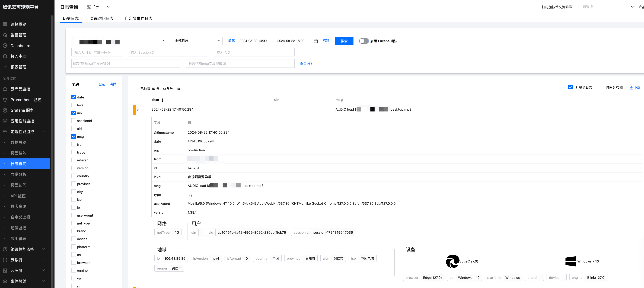Open the Dashboard sidebar item
644x288 pixels.
20,46
